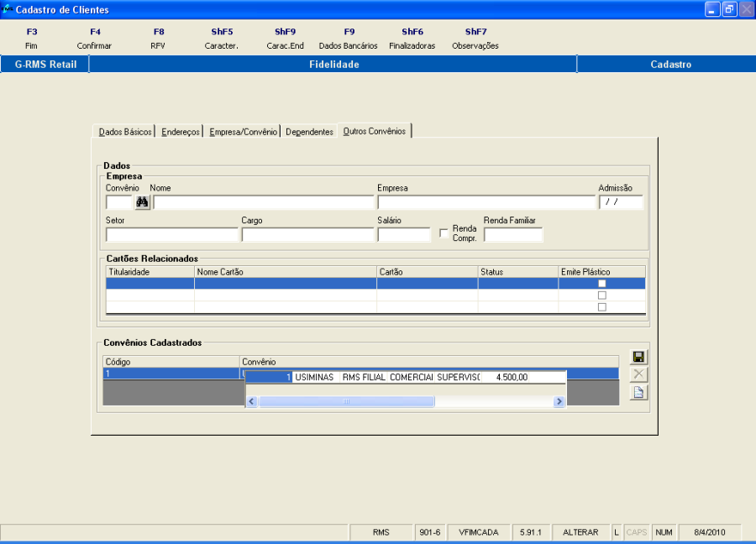Click the Cadastro de Clientes window icon

[x=7, y=9]
